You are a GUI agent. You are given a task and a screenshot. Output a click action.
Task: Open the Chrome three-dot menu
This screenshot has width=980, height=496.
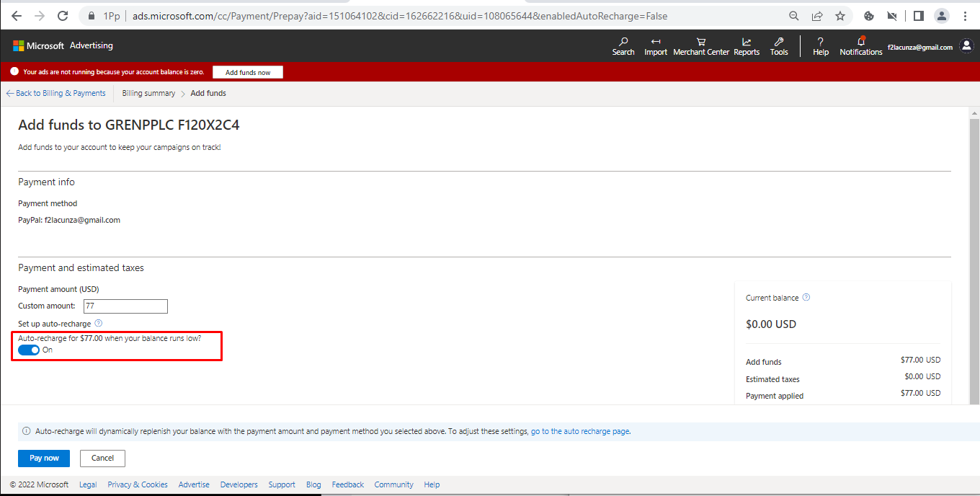965,16
